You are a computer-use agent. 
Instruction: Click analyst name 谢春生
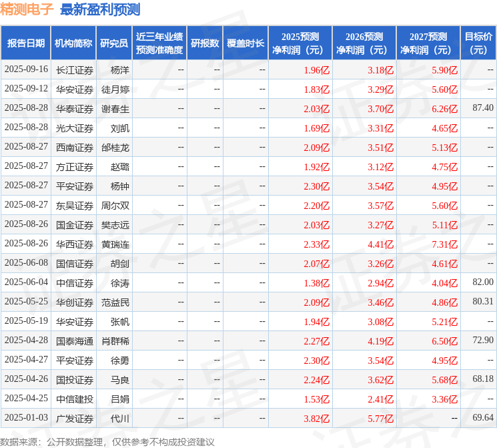coord(115,109)
